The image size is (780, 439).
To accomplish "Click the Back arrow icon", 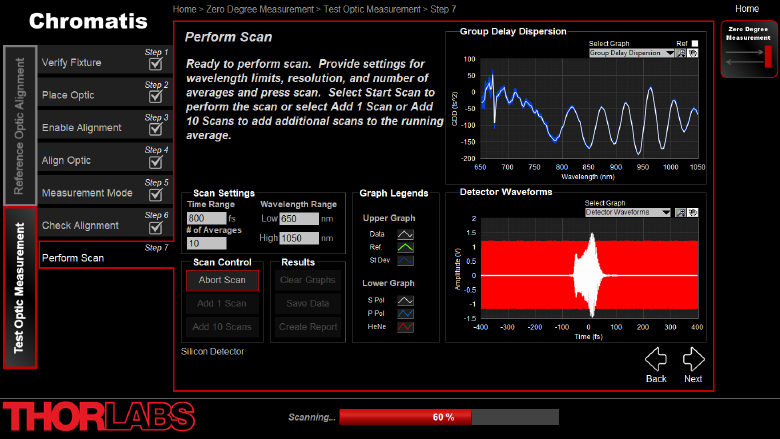I will point(656,359).
